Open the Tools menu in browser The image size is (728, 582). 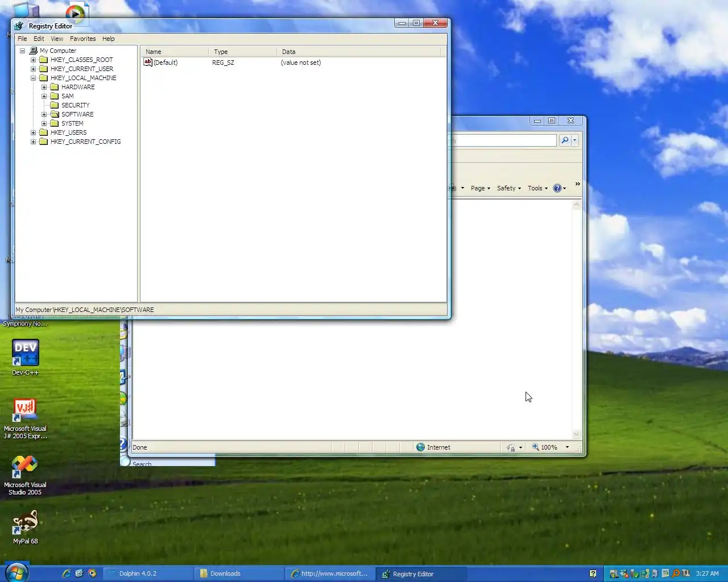click(x=537, y=188)
